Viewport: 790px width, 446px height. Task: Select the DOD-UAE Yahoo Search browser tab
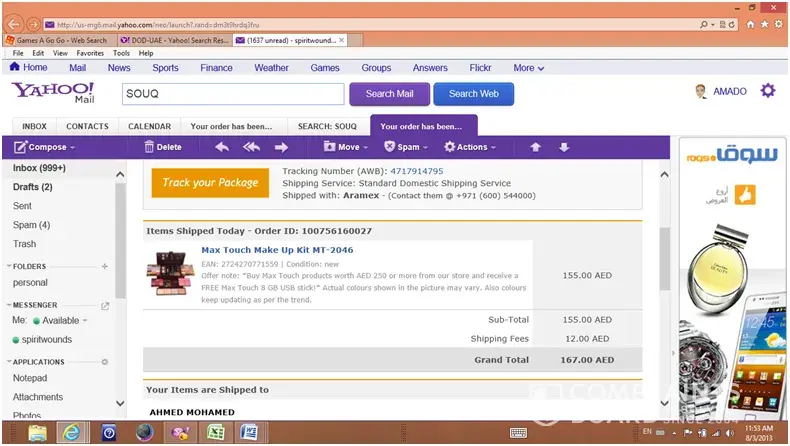pyautogui.click(x=175, y=40)
